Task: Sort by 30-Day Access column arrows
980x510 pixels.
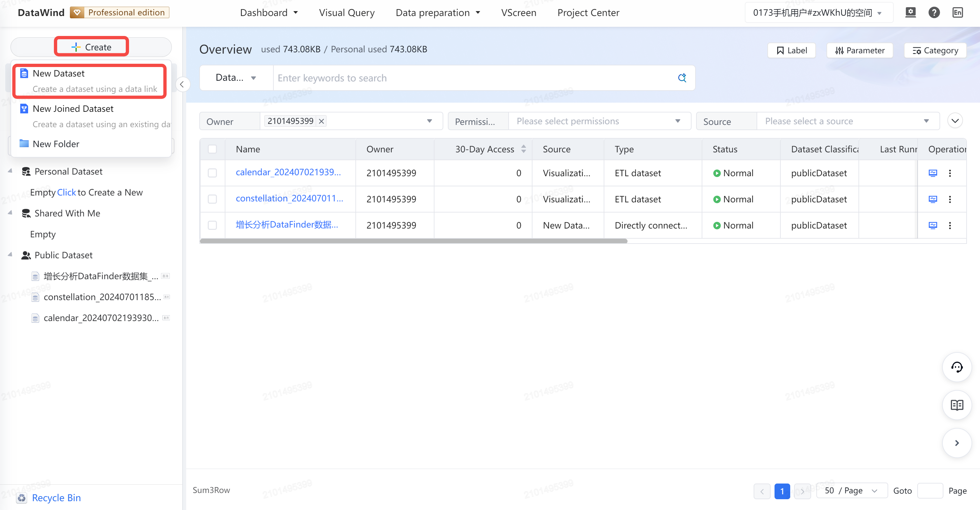Action: (x=523, y=149)
